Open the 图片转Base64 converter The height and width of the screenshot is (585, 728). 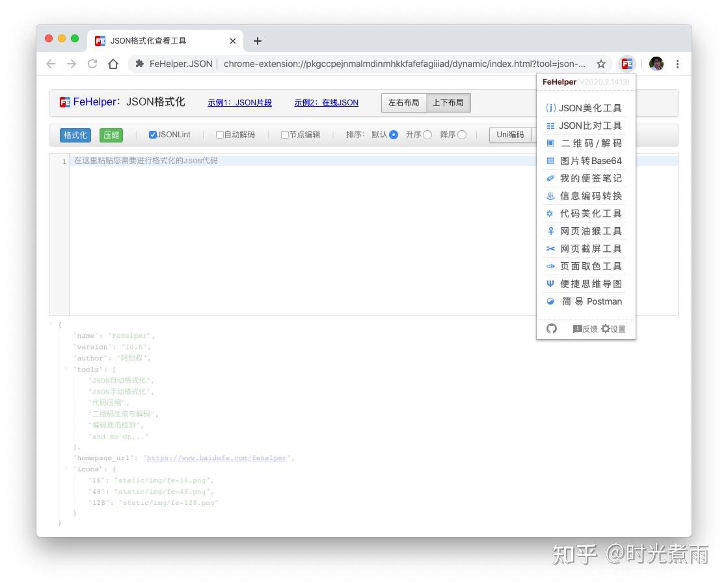pos(590,161)
